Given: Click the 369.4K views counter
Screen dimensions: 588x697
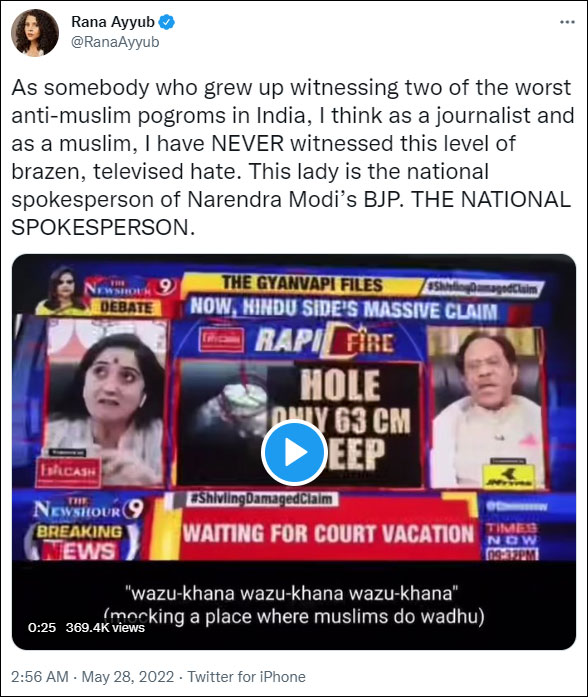Looking at the screenshot, I should (105, 628).
